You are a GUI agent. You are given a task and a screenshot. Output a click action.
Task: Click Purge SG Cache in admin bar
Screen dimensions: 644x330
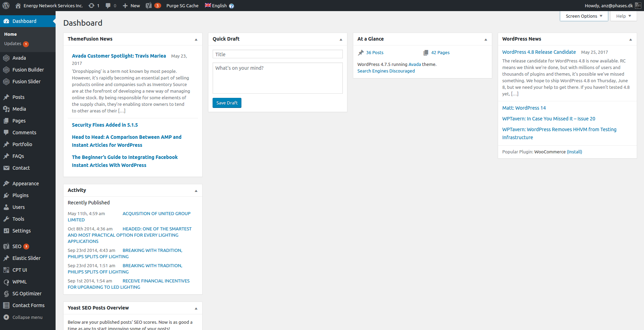(x=182, y=6)
